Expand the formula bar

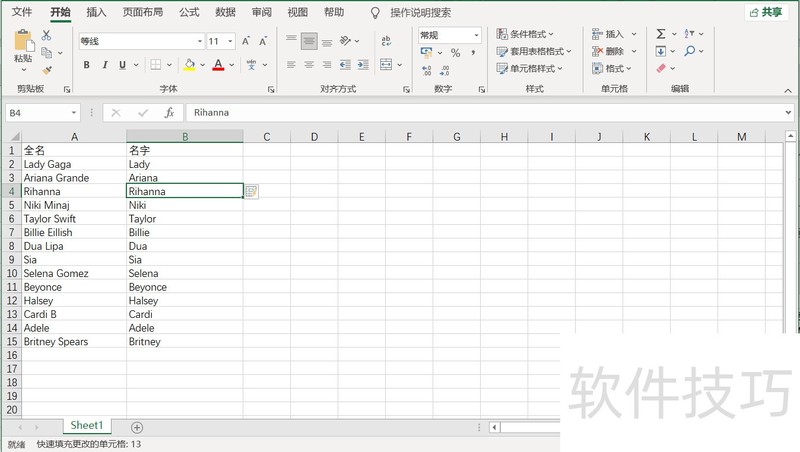click(788, 112)
